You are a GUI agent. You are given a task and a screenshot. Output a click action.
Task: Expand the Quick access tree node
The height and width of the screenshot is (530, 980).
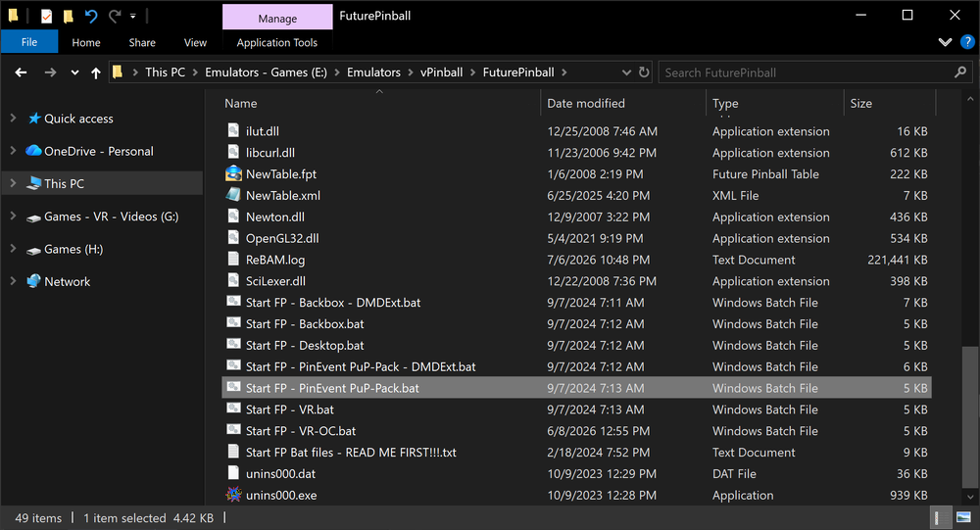pyautogui.click(x=13, y=119)
